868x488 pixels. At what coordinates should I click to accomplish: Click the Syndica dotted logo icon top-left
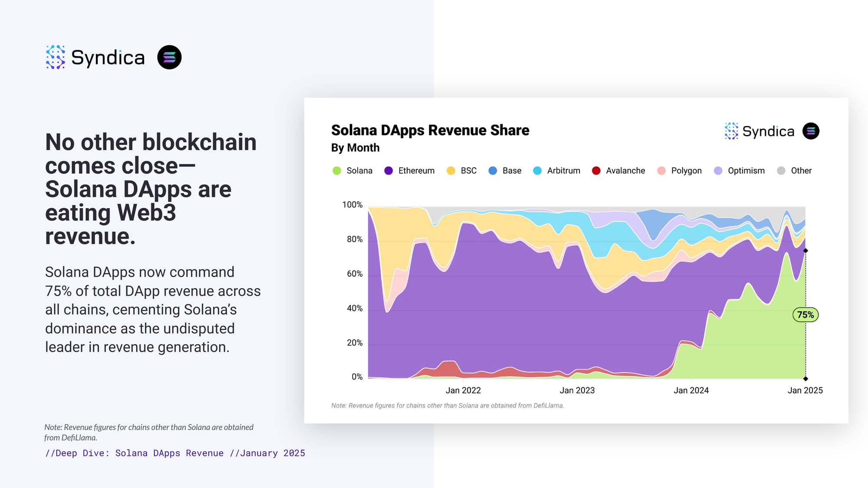pos(56,57)
